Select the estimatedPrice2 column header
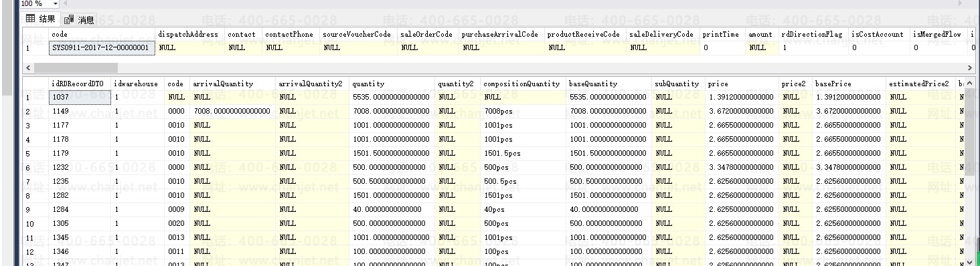980x266 pixels. 920,84
